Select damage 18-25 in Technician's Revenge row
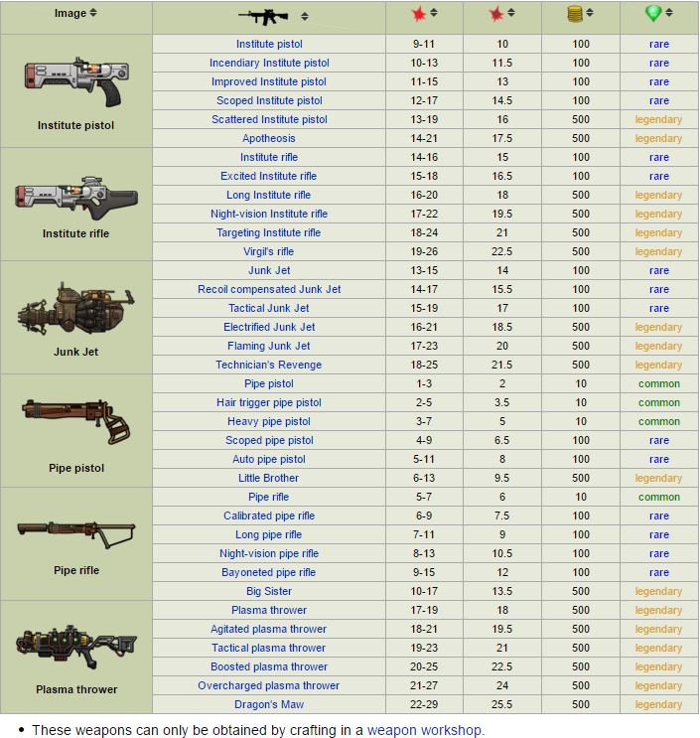This screenshot has width=700, height=738. [424, 365]
